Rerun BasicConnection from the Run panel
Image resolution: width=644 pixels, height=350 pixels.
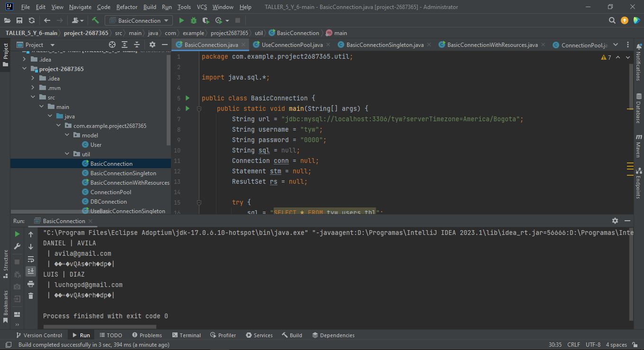pyautogui.click(x=17, y=233)
